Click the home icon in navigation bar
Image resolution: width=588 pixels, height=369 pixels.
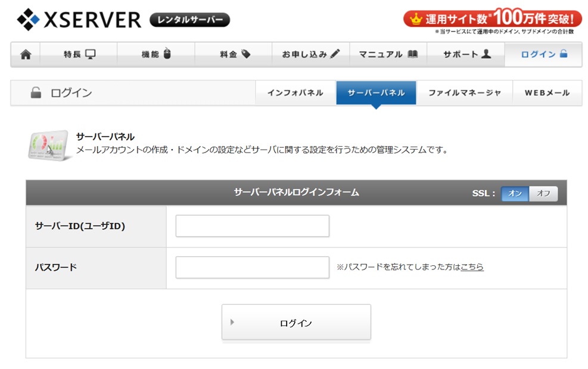(26, 54)
